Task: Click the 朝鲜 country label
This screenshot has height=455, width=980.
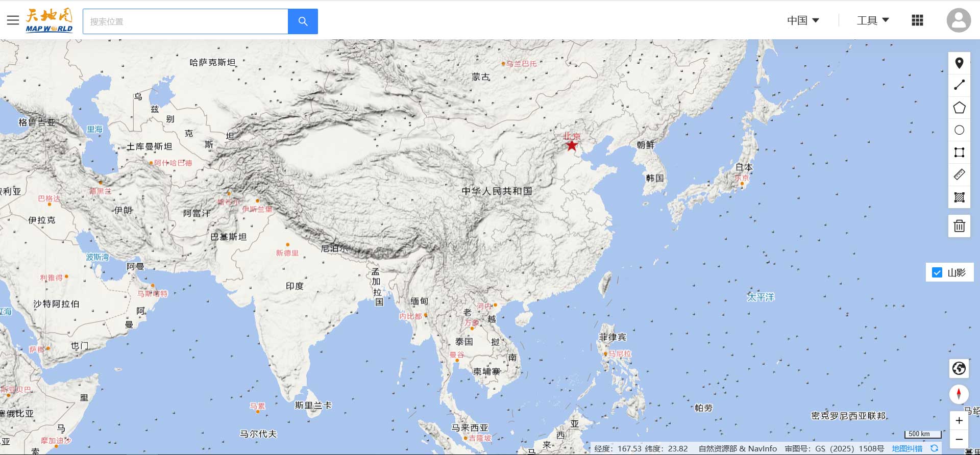Action: [646, 145]
